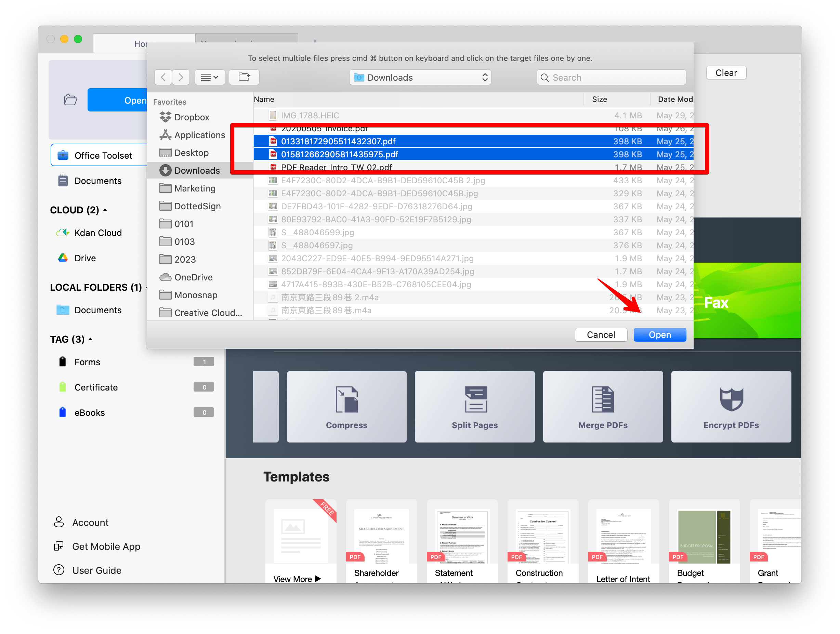840x634 pixels.
Task: Select the Merge PDFs tool
Action: pos(603,406)
